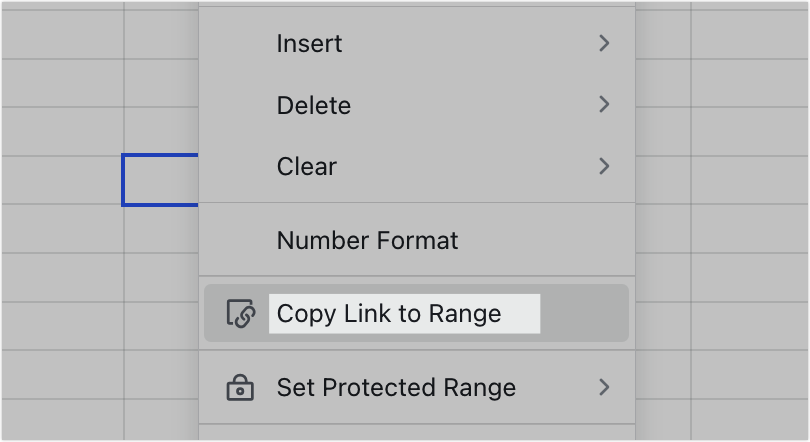Screen dimensions: 810x442
Task: Expand the chevron arrow beside Insert
Action: pyautogui.click(x=604, y=43)
